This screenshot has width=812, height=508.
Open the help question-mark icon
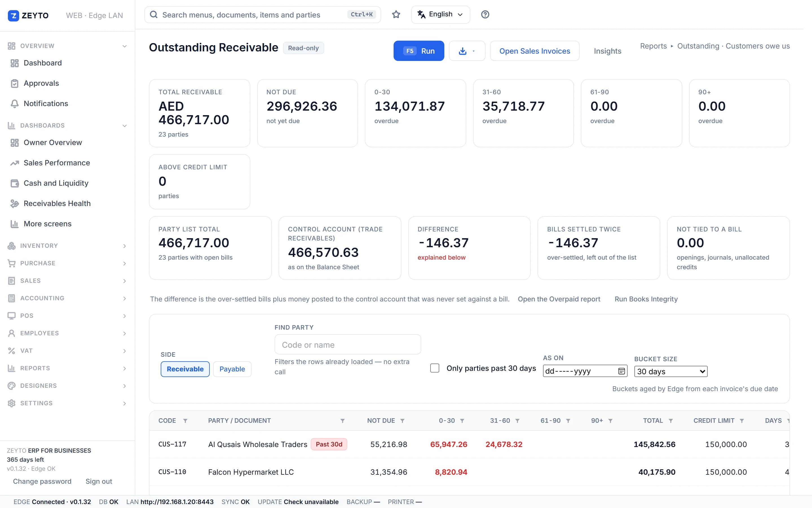(x=485, y=14)
